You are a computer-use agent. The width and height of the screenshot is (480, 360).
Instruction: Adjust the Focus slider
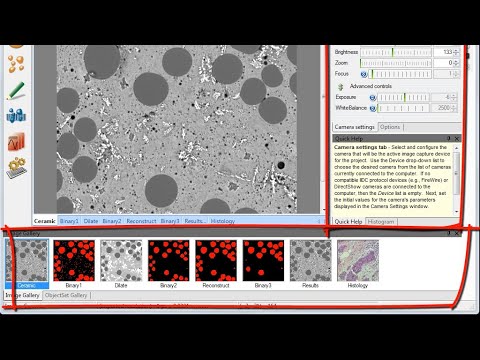(x=400, y=74)
